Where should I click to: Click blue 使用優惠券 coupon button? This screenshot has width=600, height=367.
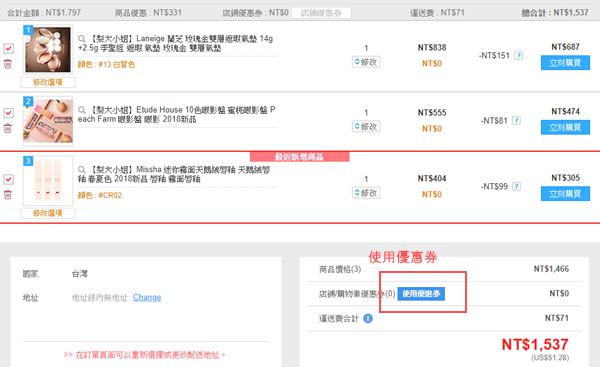click(x=421, y=294)
